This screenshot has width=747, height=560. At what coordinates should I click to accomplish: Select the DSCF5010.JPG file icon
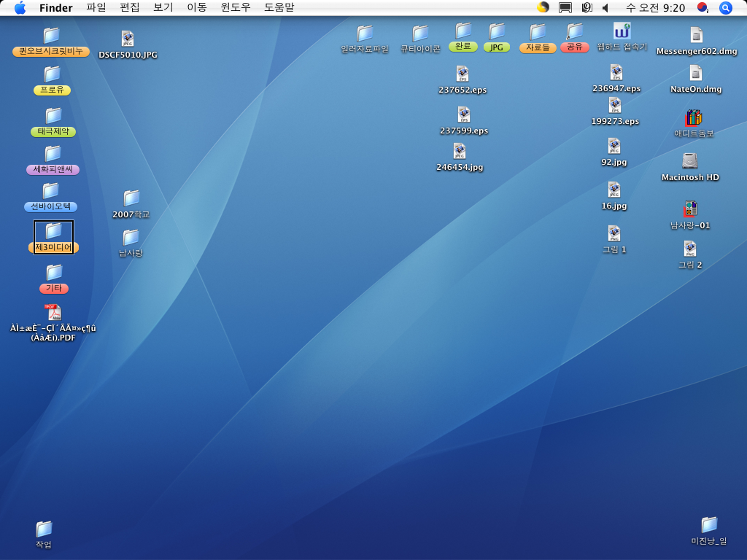(x=128, y=39)
